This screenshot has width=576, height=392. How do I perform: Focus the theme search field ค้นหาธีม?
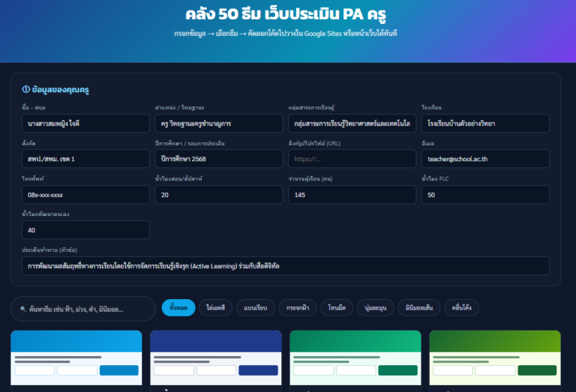[83, 309]
